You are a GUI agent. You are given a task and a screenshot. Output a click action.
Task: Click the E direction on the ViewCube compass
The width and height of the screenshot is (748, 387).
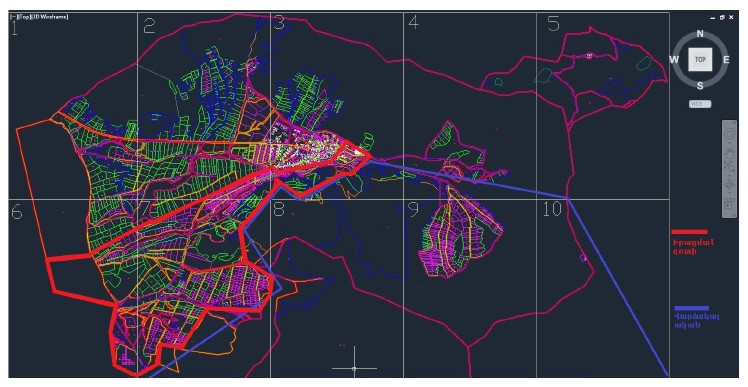[726, 60]
